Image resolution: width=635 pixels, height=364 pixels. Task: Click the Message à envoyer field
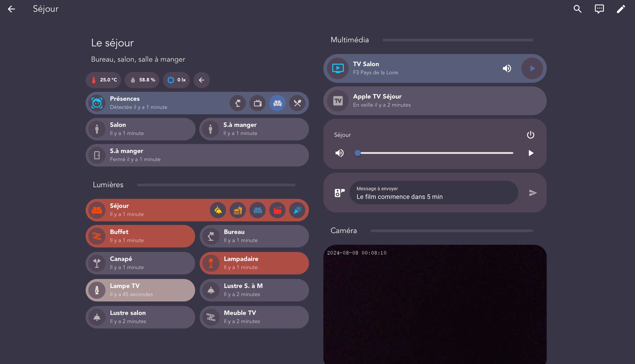pos(434,193)
